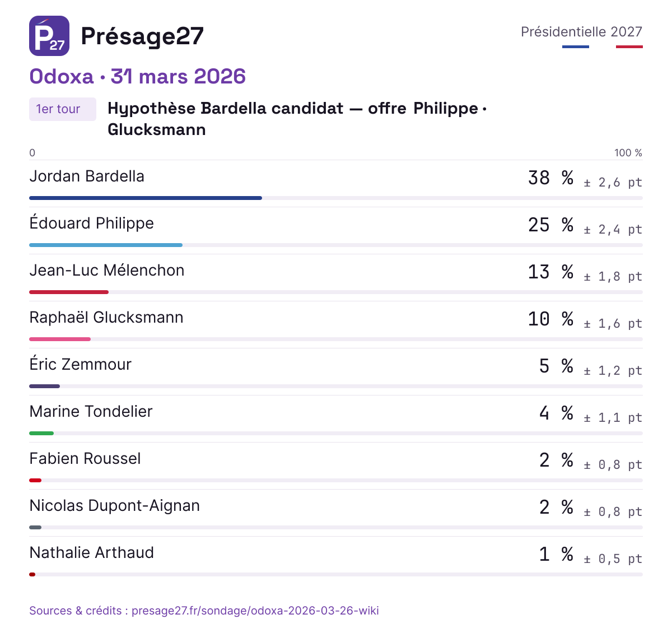The image size is (672, 633).
Task: Click the Nicolas Dupont-Aignan row label
Action: pos(115,506)
